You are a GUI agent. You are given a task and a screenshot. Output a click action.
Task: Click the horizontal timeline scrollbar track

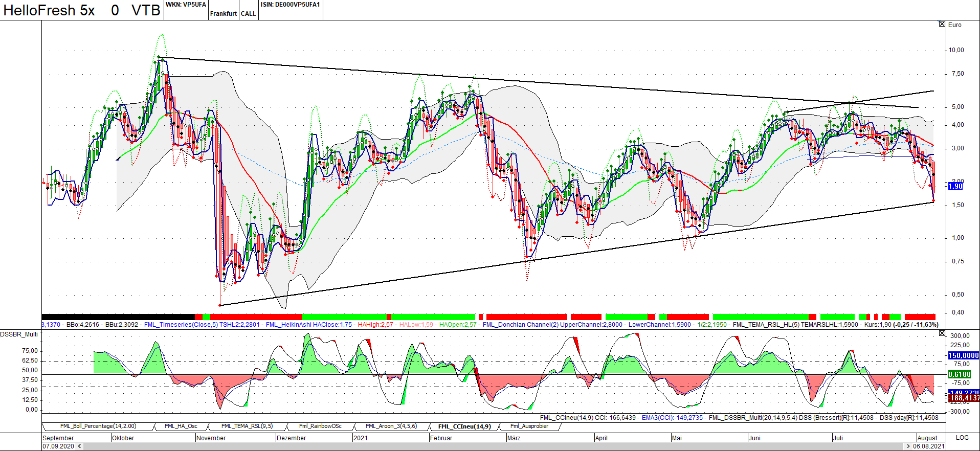pyautogui.click(x=494, y=446)
